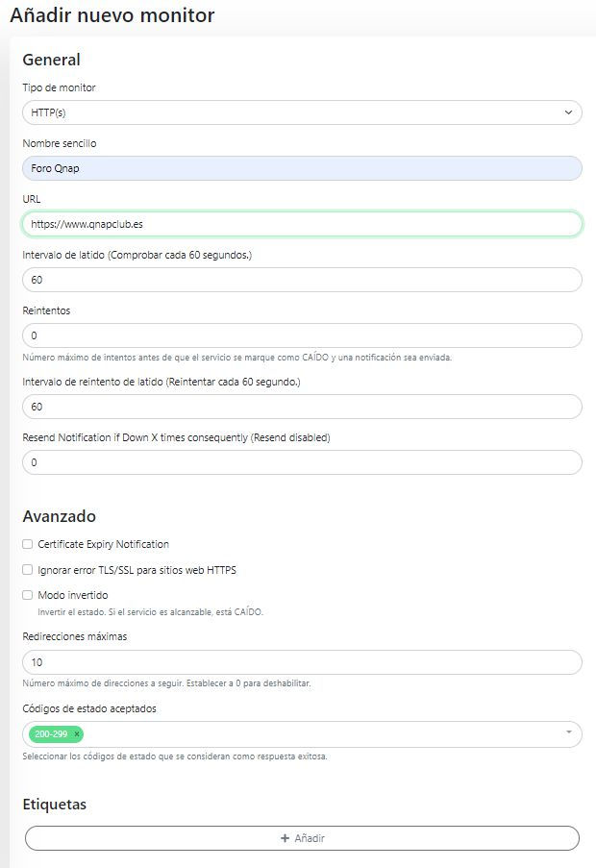Enable Modo invertido checkbox
The image size is (596, 868).
pyautogui.click(x=28, y=595)
